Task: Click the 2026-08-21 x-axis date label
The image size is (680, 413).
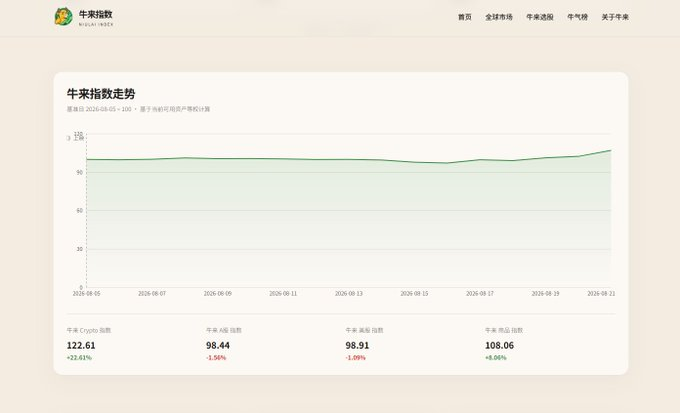Action: (x=601, y=294)
